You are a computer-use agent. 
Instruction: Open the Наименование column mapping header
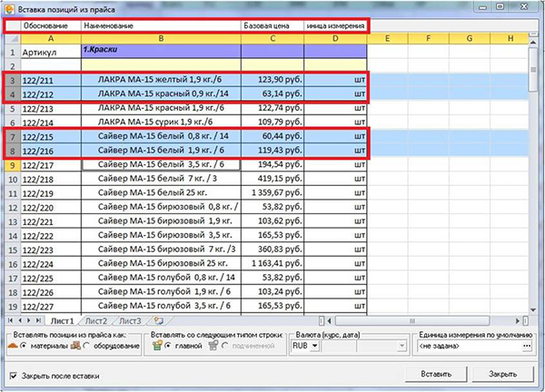(161, 25)
